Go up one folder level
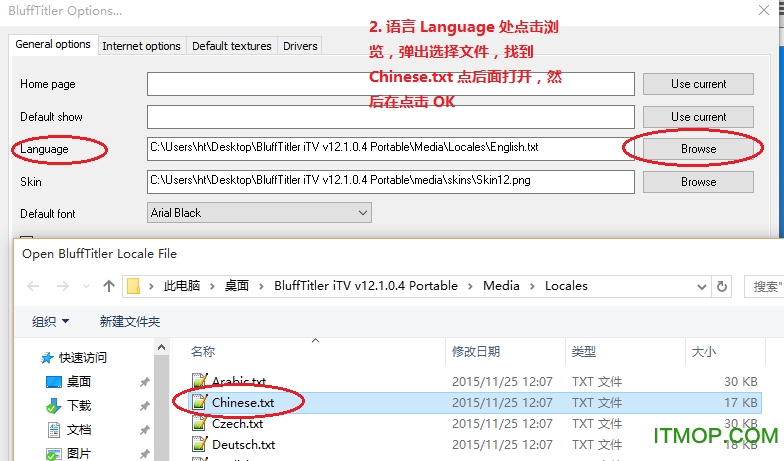 [108, 286]
